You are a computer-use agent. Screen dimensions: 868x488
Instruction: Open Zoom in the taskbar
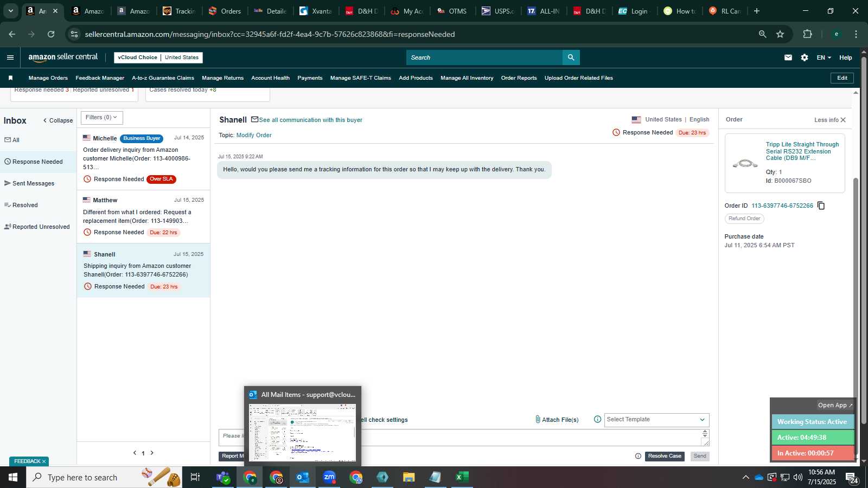pos(329,477)
